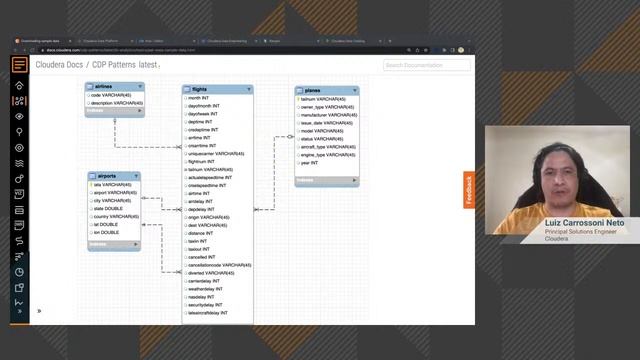Screen dimensions: 640x360
Task: Go to the Home icon in the sidebar
Action: pyautogui.click(x=19, y=85)
